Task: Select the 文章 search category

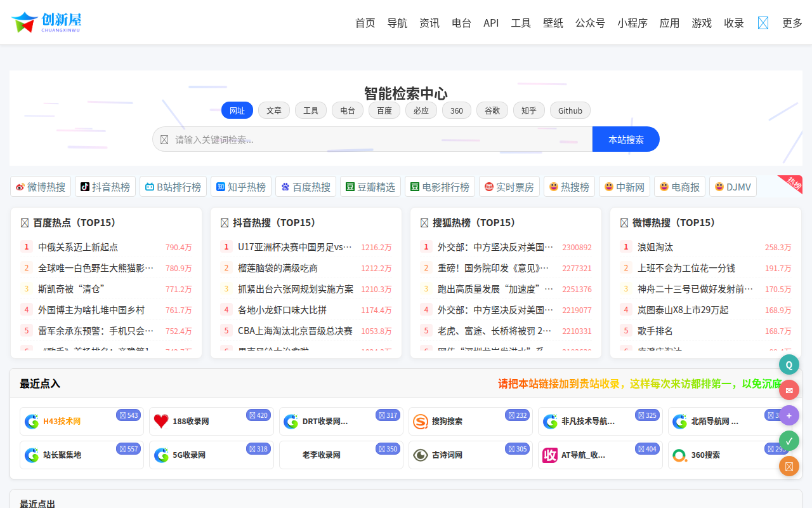Action: [x=274, y=110]
